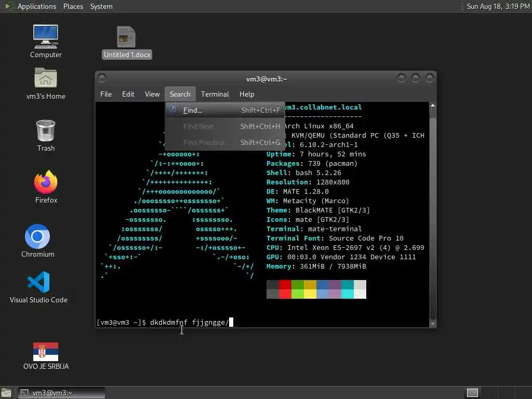
Task: Click the Resolution: 1280x800 line
Action: [308, 182]
